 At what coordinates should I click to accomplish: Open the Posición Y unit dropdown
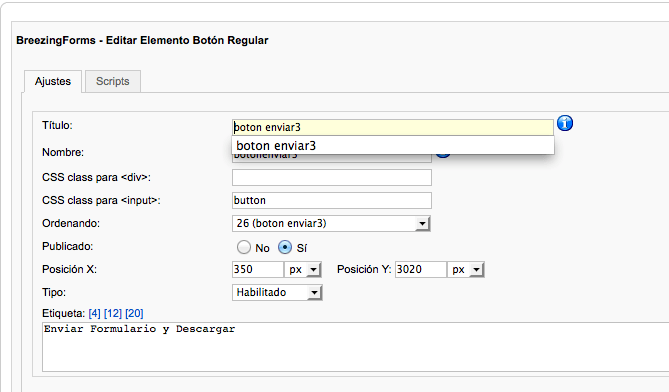[x=465, y=270]
